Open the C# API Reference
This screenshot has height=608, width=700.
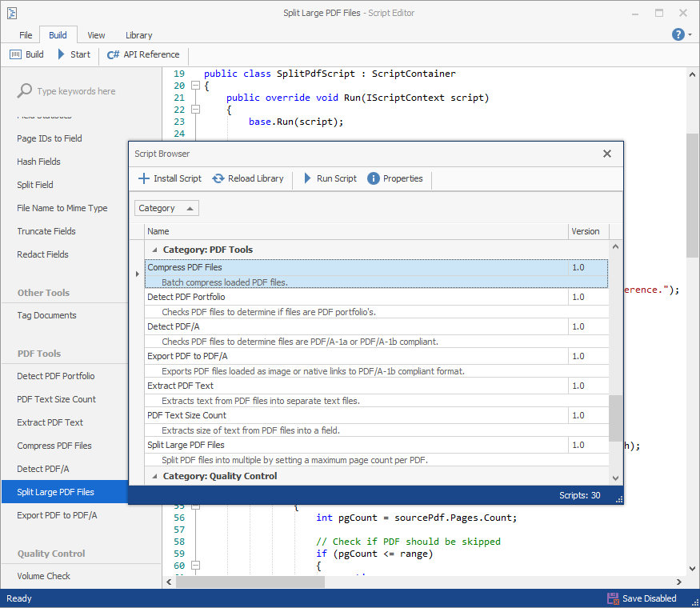113,54
